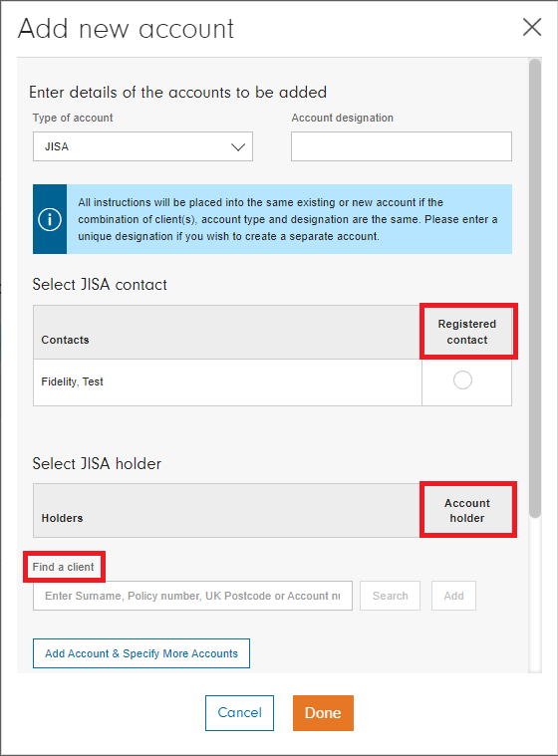Click the dialog's vertical scrollbar thumb
The image size is (558, 756).
click(534, 288)
